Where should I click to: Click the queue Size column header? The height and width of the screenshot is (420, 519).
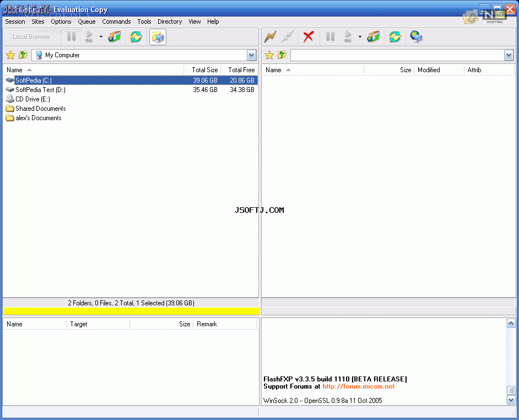click(161, 324)
